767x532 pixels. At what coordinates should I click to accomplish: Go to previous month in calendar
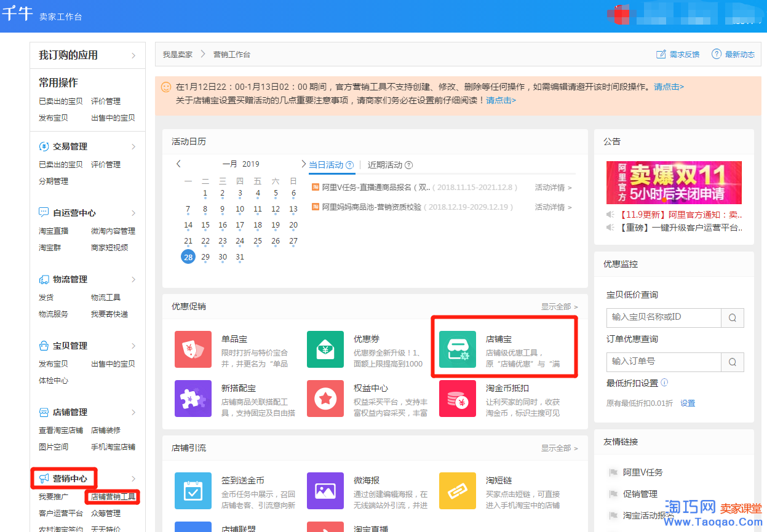click(x=178, y=164)
